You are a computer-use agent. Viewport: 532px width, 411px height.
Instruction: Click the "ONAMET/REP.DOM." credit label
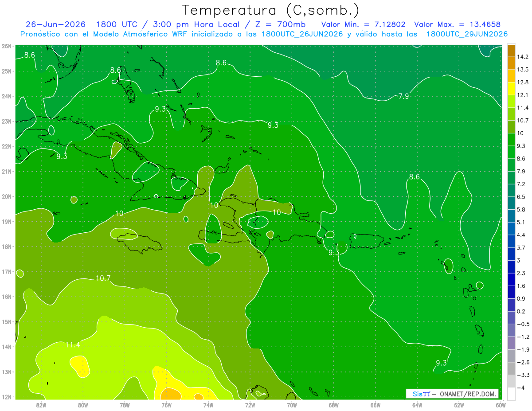pos(467,394)
